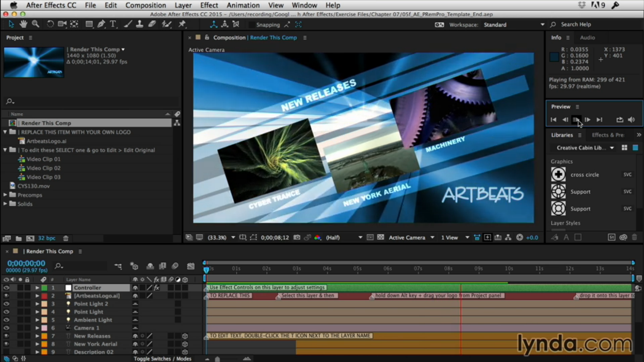
Task: Select the Pan Behind anchor point tool
Action: point(74,24)
